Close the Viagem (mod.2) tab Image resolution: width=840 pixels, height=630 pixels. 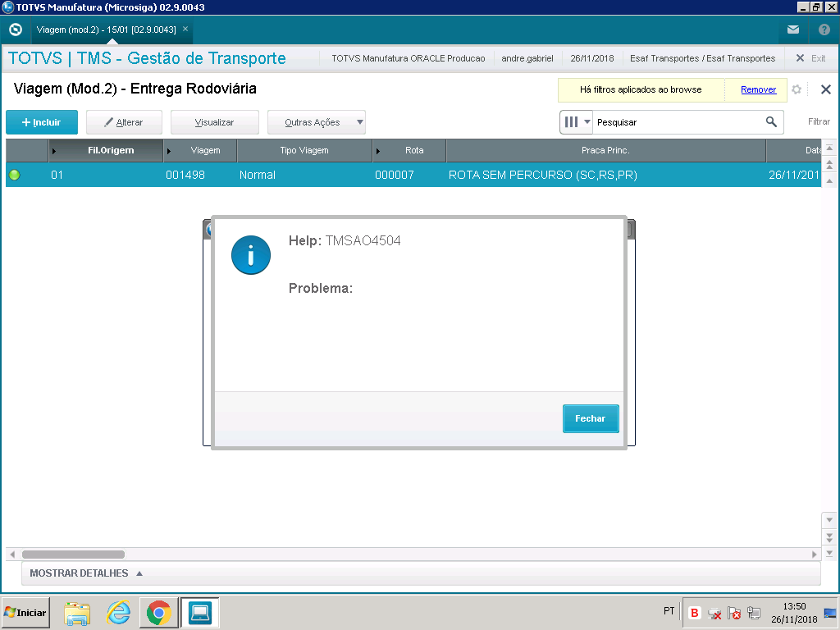[185, 29]
